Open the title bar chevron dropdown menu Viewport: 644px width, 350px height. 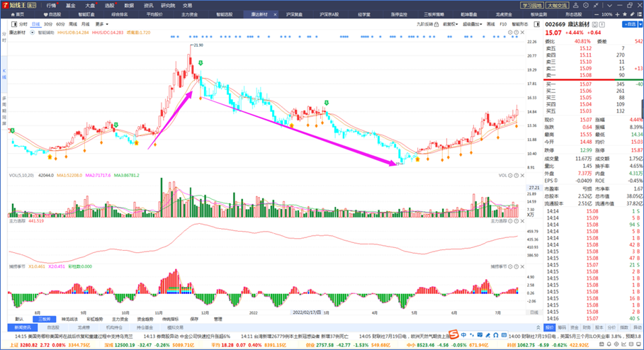point(609,6)
